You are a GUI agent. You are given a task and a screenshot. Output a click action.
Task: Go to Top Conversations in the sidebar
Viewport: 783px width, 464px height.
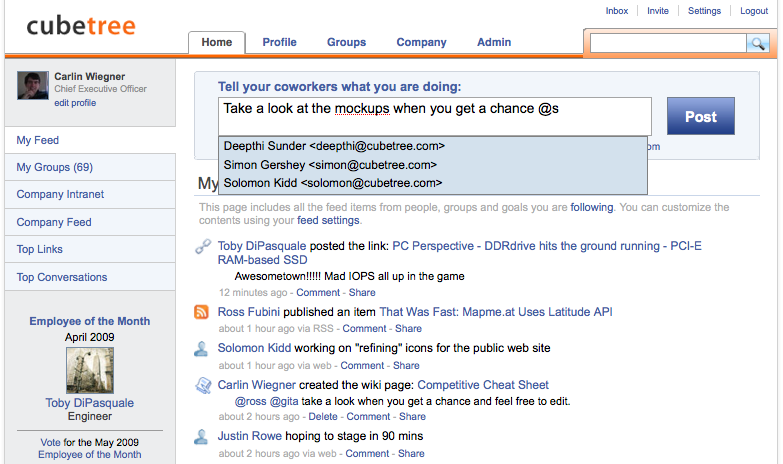tap(62, 277)
